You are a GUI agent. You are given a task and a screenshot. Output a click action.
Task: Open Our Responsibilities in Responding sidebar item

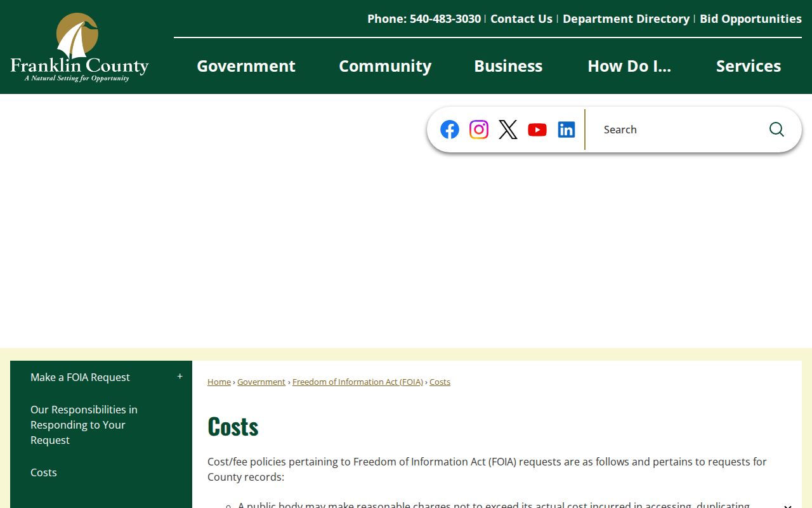pos(84,425)
